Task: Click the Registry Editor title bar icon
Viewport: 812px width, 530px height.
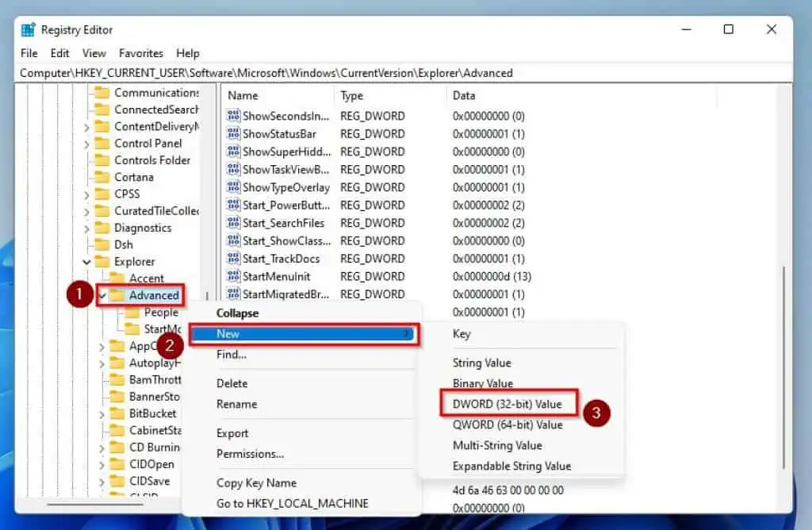Action: [x=28, y=29]
